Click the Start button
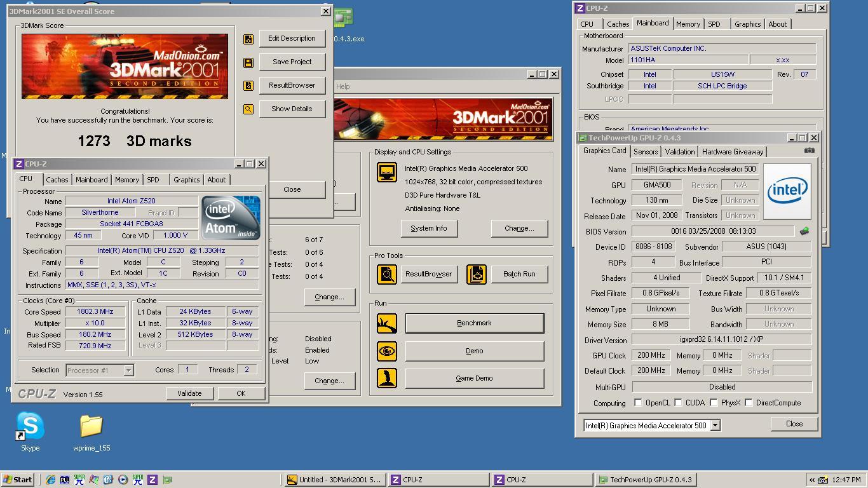This screenshot has width=868, height=488. click(17, 480)
